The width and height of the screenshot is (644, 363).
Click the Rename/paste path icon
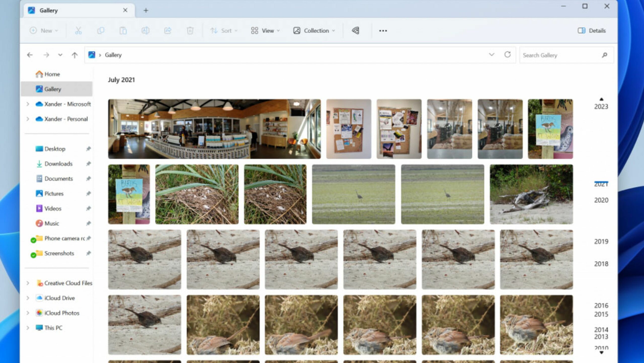tap(145, 30)
